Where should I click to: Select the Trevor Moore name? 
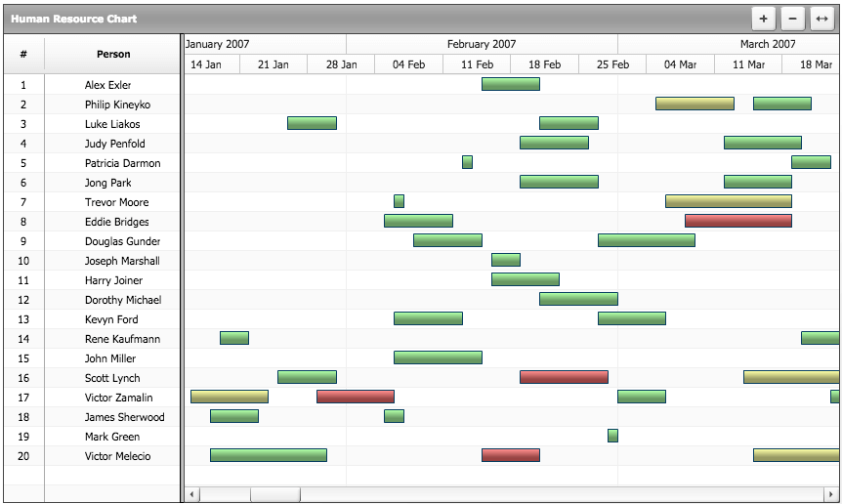(x=116, y=202)
